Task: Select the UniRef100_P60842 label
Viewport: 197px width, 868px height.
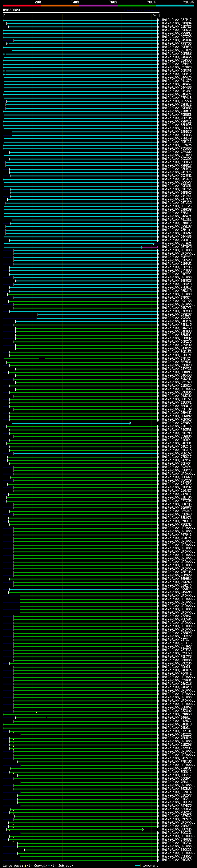Action: click(x=176, y=674)
